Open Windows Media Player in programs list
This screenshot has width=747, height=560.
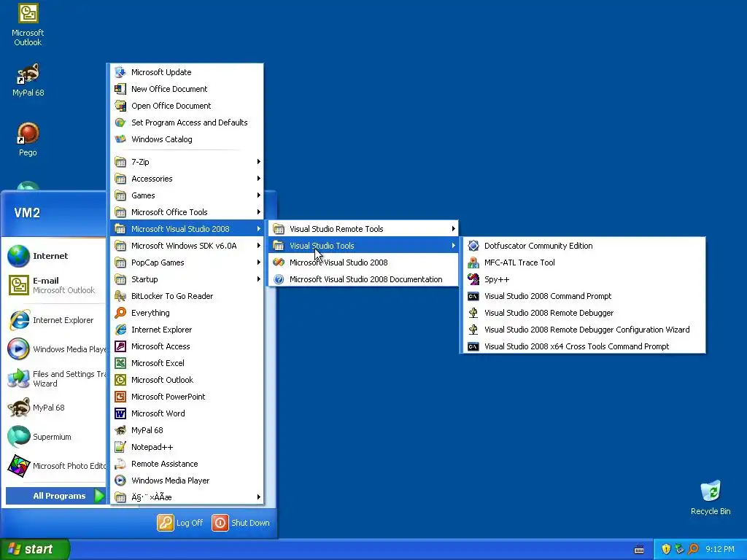(x=187, y=481)
